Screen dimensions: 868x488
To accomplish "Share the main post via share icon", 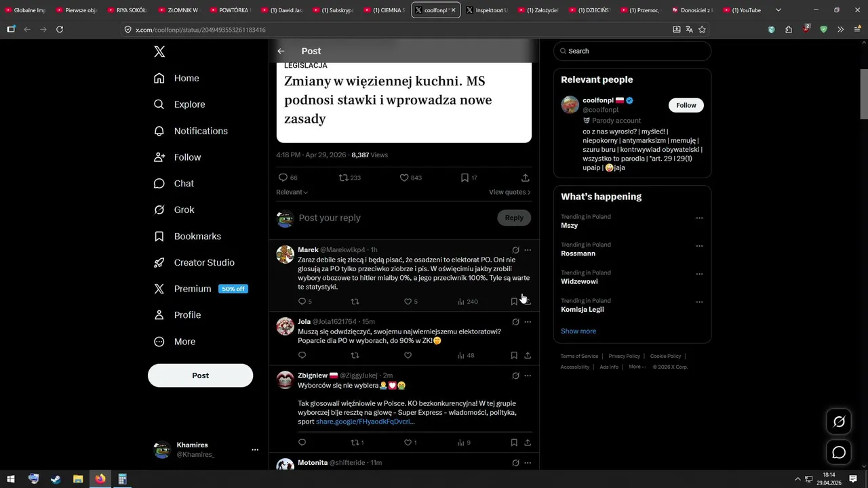I will (x=525, y=178).
